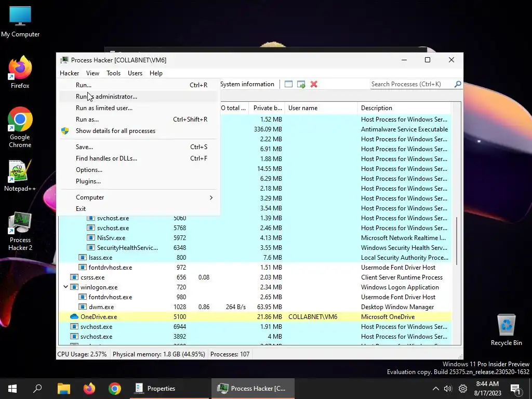The width and height of the screenshot is (532, 399).
Task: Click the find window toolbar icon
Action: (288, 84)
